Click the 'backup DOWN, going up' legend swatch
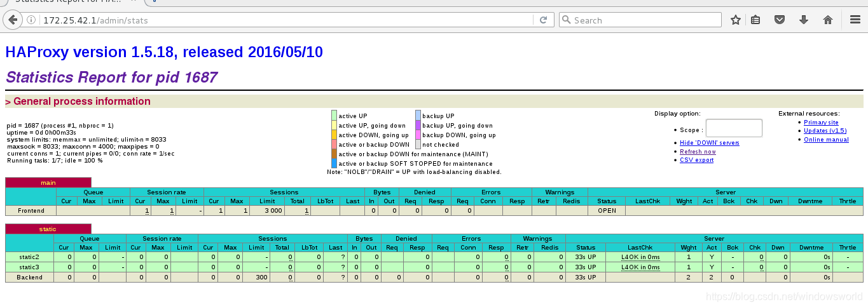Image resolution: width=868 pixels, height=308 pixels. (x=418, y=135)
